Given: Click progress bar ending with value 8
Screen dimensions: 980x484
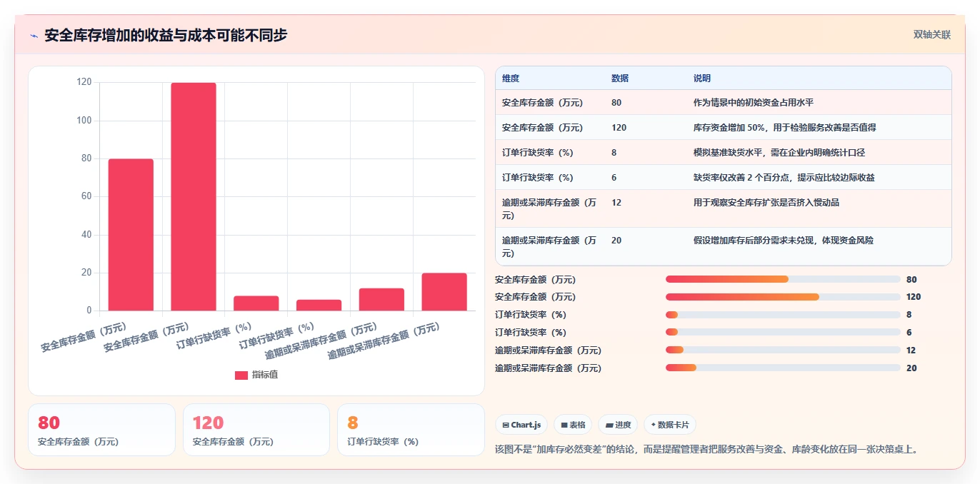Looking at the screenshot, I should (x=783, y=315).
